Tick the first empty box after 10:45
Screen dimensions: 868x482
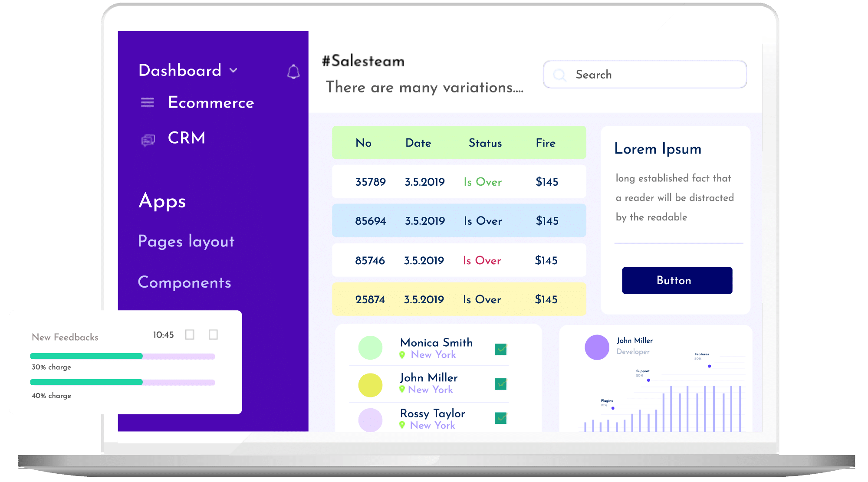(x=190, y=334)
